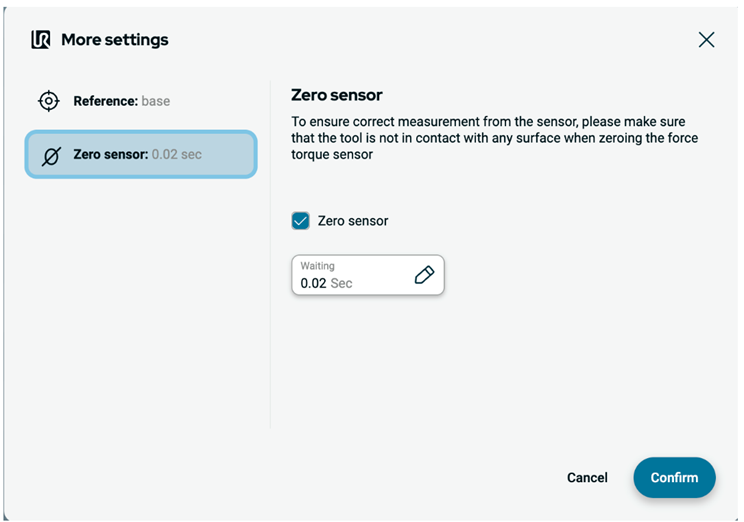Click the pencil edit icon

[x=424, y=275]
